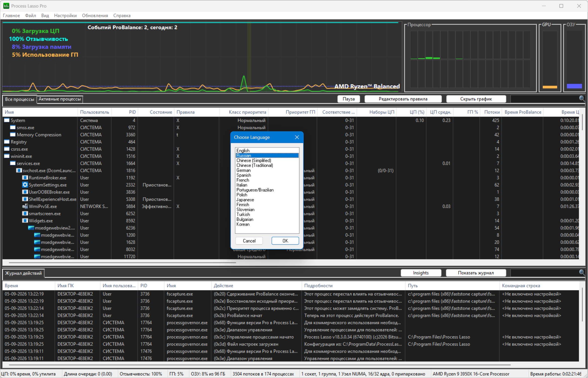
Task: Open the Настройки menu
Action: (x=65, y=16)
